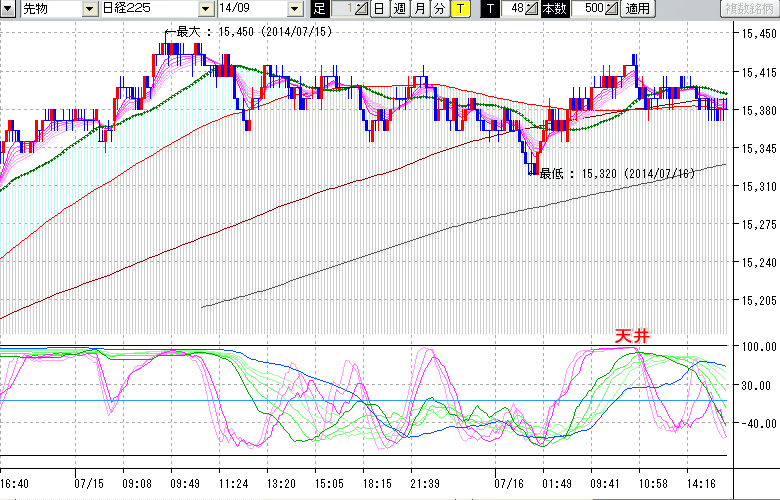Expand the 14/09 contract month dropdown
The width and height of the screenshot is (780, 500).
click(293, 9)
